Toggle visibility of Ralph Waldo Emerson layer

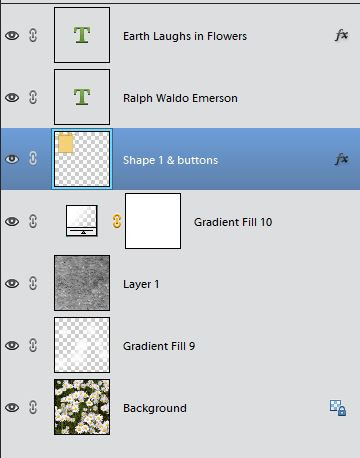point(12,97)
